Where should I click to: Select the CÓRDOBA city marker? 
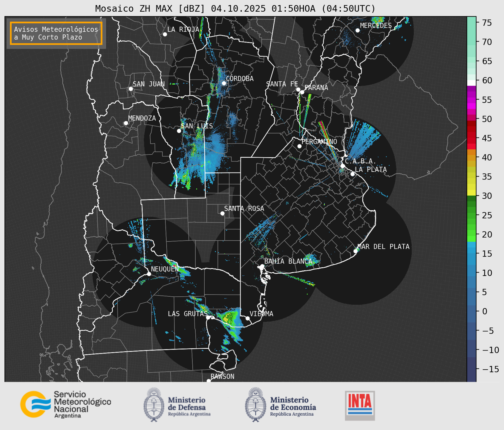pos(224,83)
